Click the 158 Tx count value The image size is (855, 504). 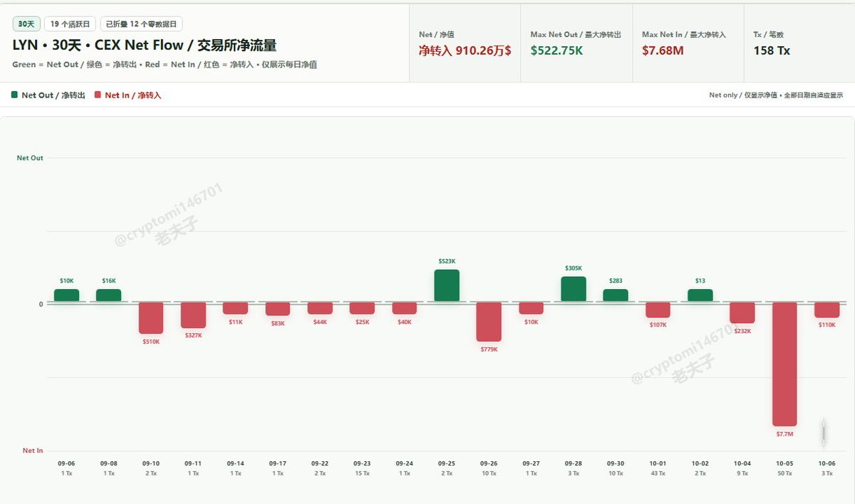(x=772, y=51)
